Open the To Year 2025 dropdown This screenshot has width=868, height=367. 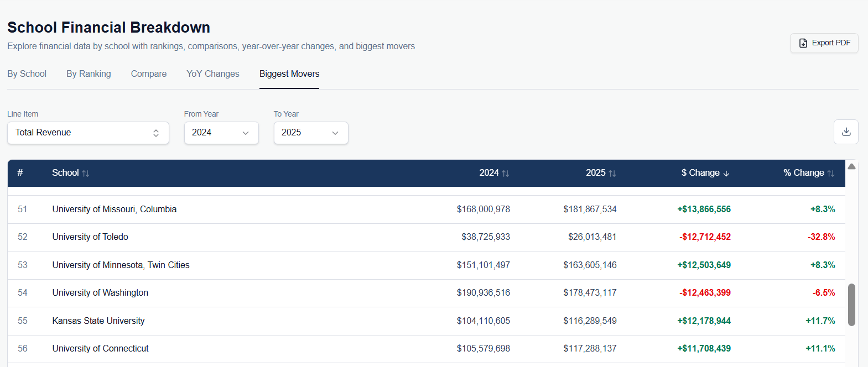(311, 133)
